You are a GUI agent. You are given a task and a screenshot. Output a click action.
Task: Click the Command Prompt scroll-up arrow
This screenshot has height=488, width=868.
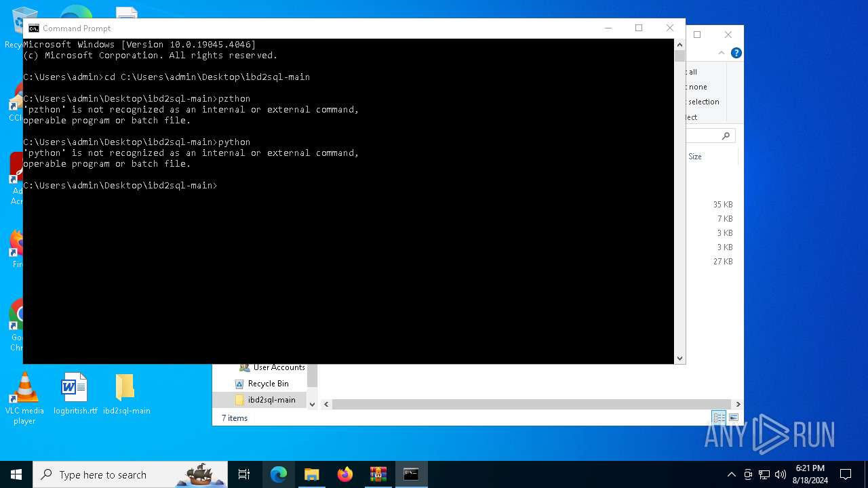[679, 45]
